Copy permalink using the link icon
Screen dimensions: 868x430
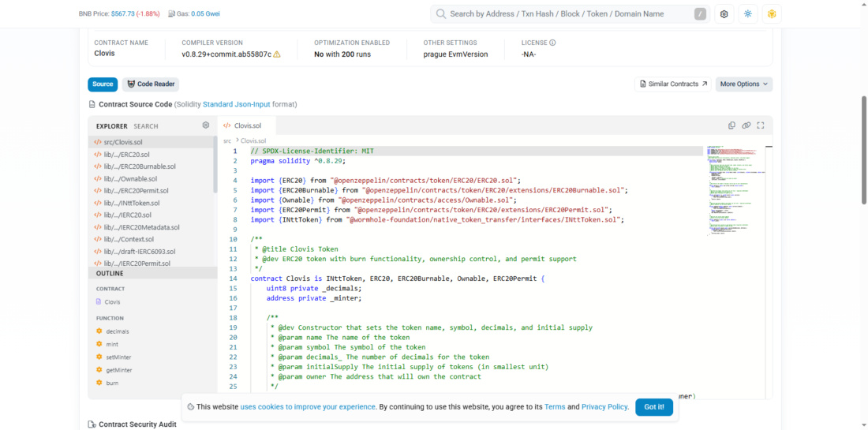point(746,125)
